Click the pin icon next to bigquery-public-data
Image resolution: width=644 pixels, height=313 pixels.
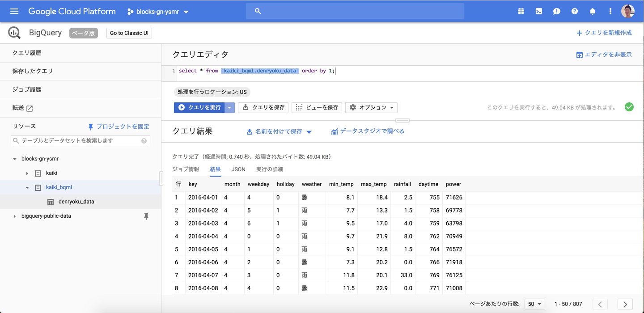[x=146, y=216]
